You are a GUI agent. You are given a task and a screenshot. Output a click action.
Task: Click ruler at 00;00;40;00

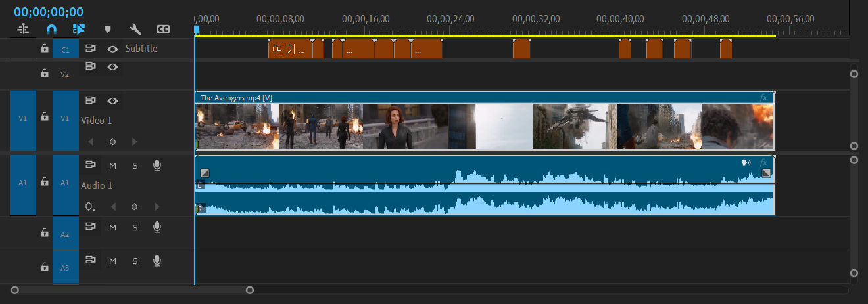[620, 18]
